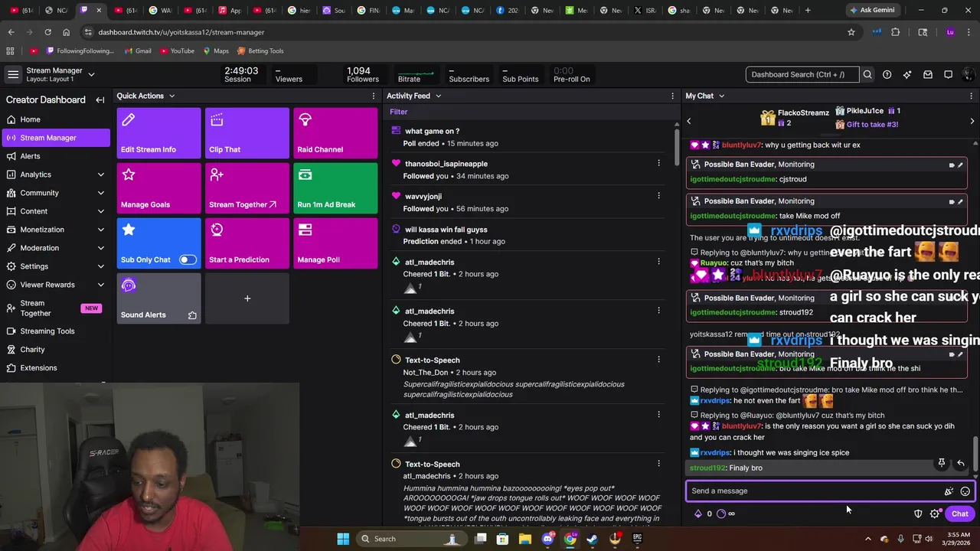Viewport: 980px width, 551px height.
Task: Open Alerts in sidebar
Action: 55,156
